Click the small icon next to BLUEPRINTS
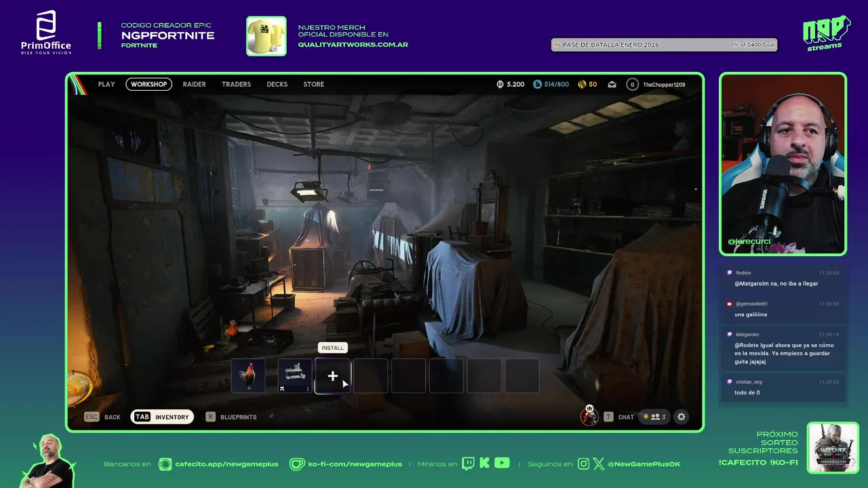Screen dimensions: 868x488 click(271, 416)
